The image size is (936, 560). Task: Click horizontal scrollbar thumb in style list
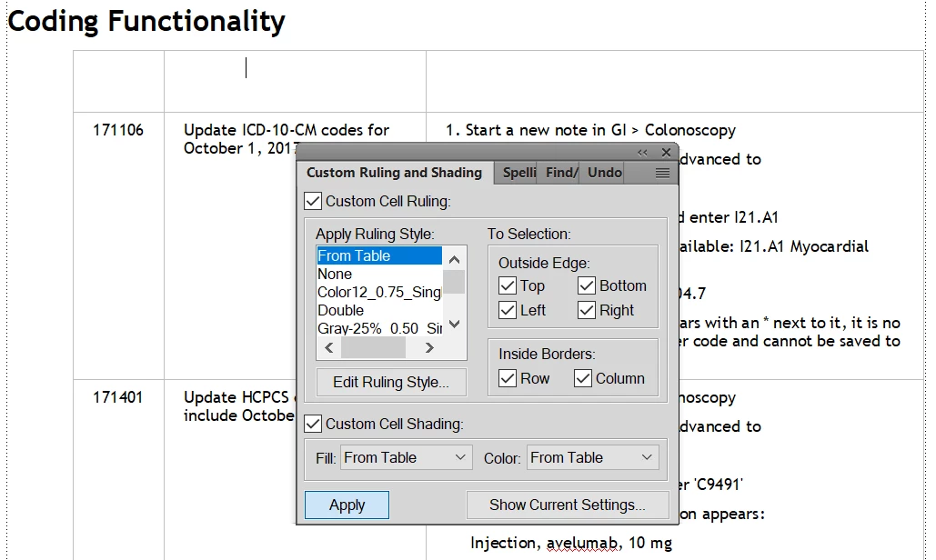(373, 347)
